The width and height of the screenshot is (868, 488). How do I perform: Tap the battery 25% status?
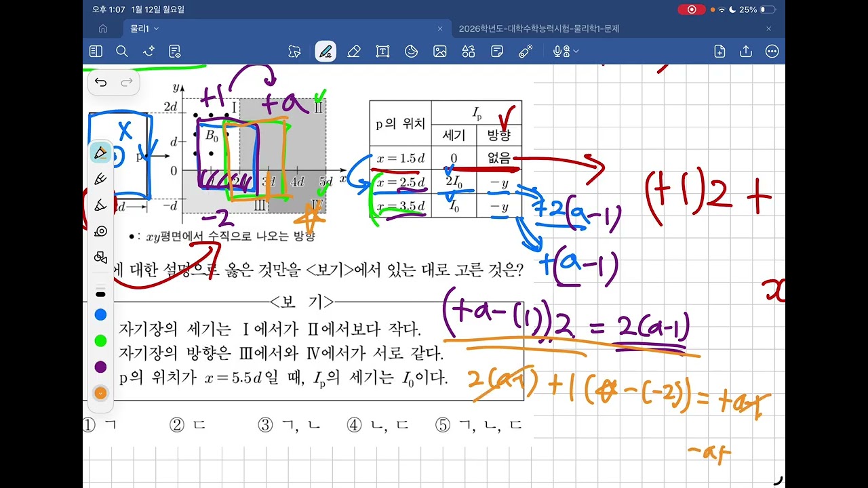(x=756, y=9)
